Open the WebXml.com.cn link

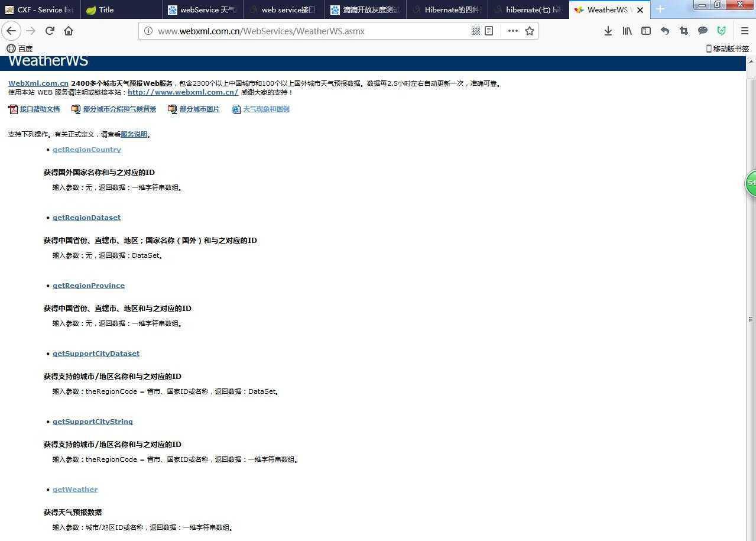point(38,83)
